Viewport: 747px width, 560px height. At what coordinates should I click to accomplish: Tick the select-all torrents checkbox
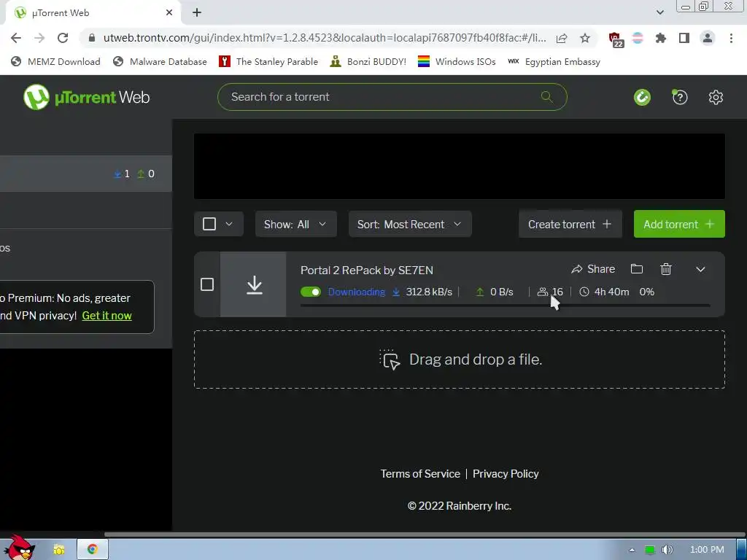(x=209, y=224)
